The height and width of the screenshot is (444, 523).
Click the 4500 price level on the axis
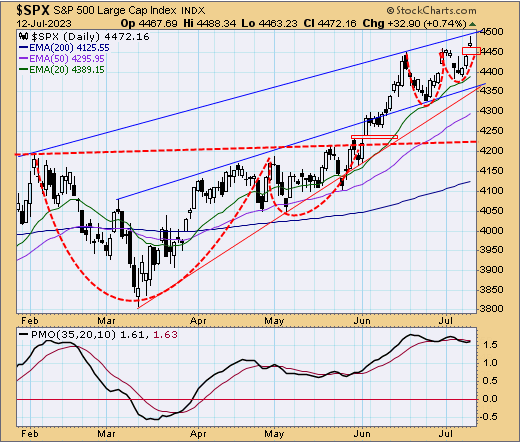tap(492, 32)
